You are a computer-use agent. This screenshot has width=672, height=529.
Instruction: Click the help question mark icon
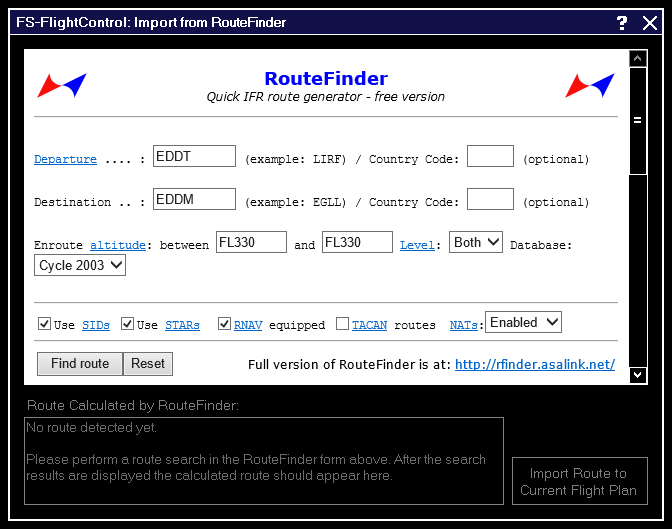[x=622, y=23]
